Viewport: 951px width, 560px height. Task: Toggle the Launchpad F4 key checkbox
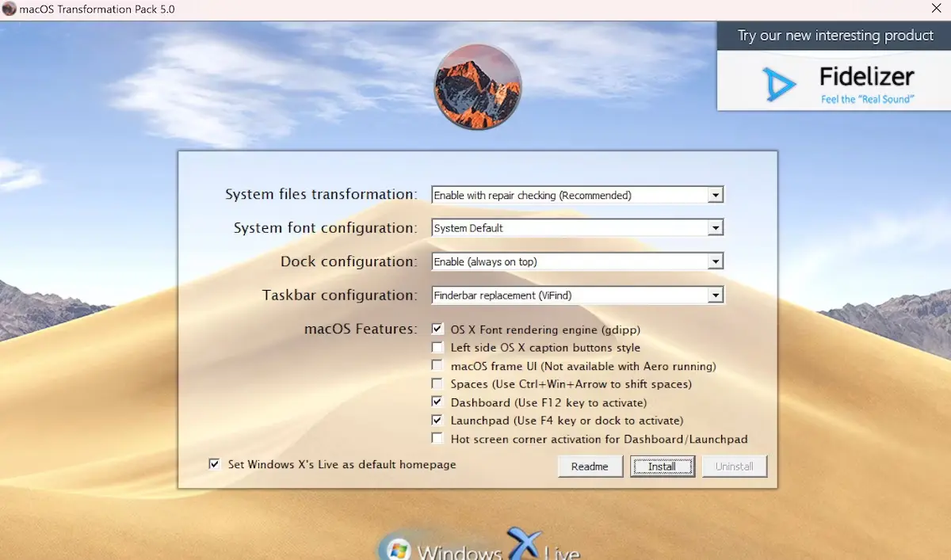click(437, 420)
